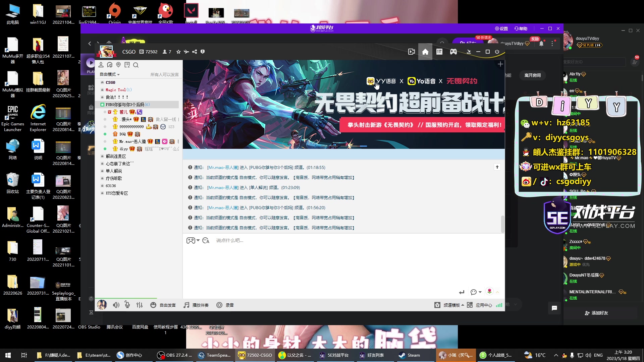Open the audio mixer settings icon
The height and width of the screenshot is (362, 644).
[140, 305]
